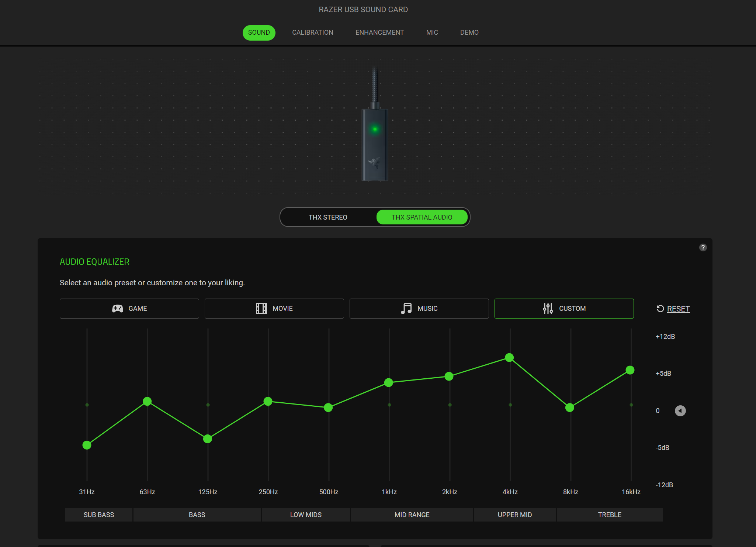Viewport: 756px width, 547px height.
Task: Choose the CUSTOM equalizer preset
Action: coord(564,309)
